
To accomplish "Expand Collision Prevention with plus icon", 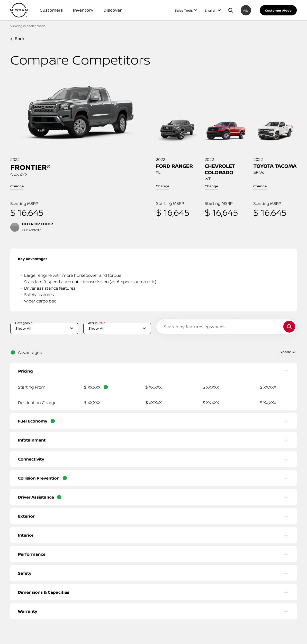I will pos(286,478).
